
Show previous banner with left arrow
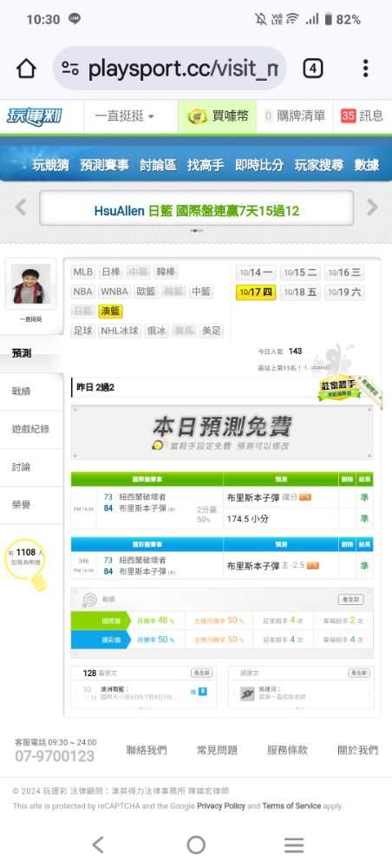coord(21,207)
